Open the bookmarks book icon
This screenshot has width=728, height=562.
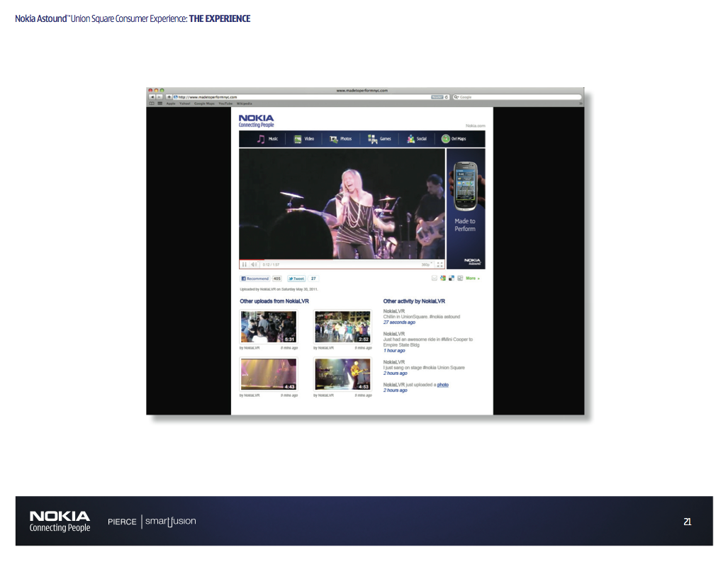click(x=152, y=103)
